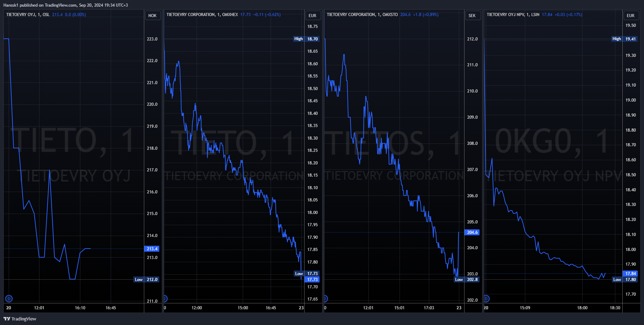
Task: Click the 209.0 level on the SEK price scale
Action: [472, 117]
